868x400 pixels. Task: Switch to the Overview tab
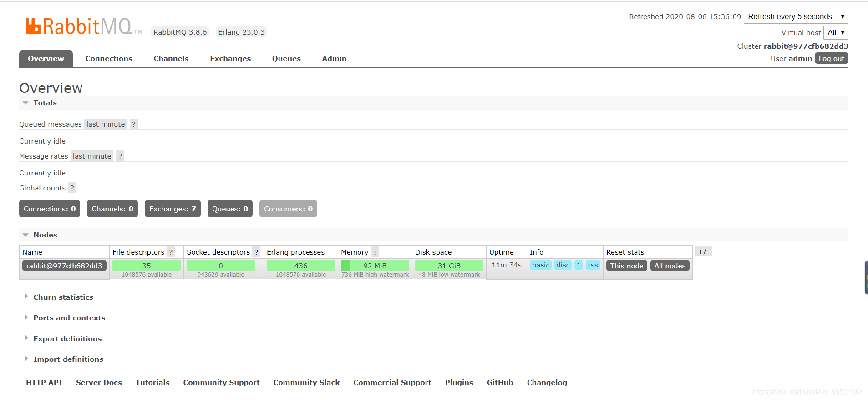(x=46, y=58)
